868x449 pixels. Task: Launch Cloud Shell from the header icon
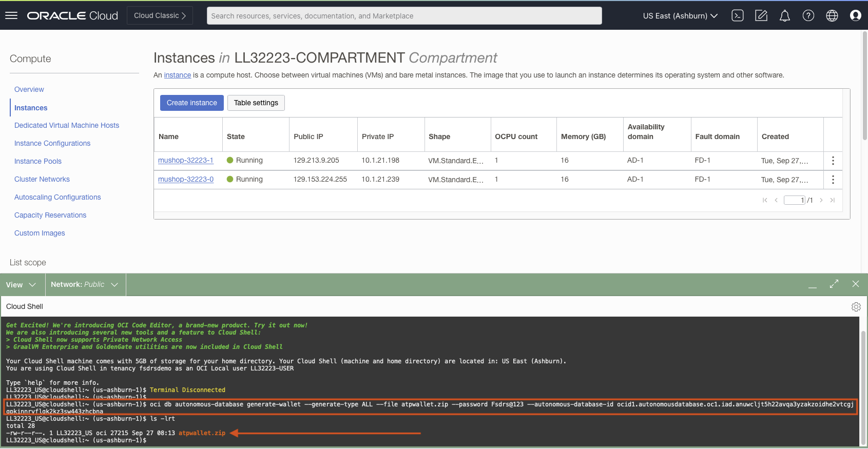tap(738, 15)
